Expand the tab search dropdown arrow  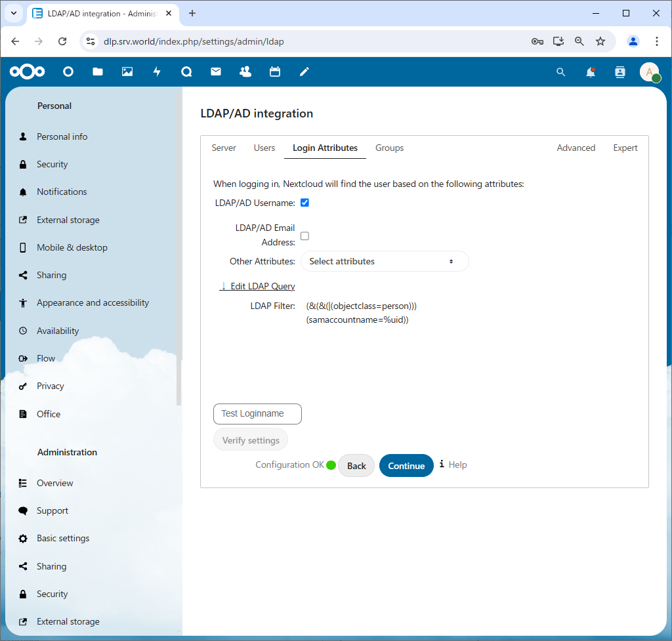[14, 13]
